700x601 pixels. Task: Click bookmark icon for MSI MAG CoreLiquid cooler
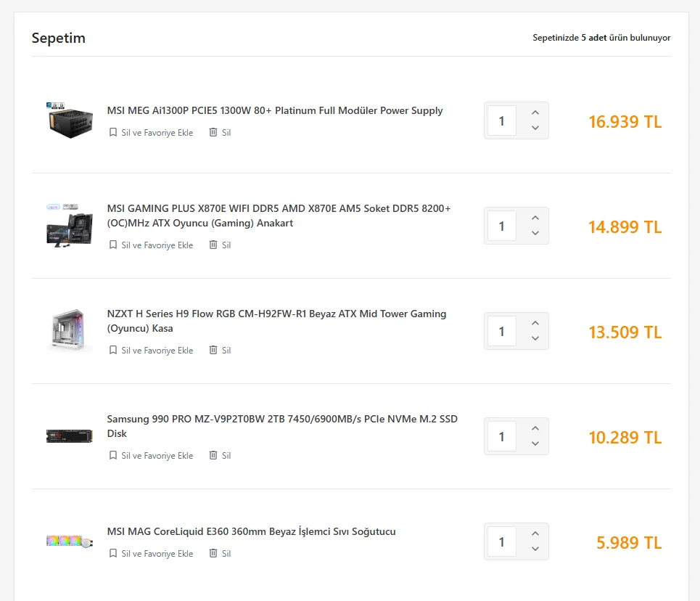point(112,554)
